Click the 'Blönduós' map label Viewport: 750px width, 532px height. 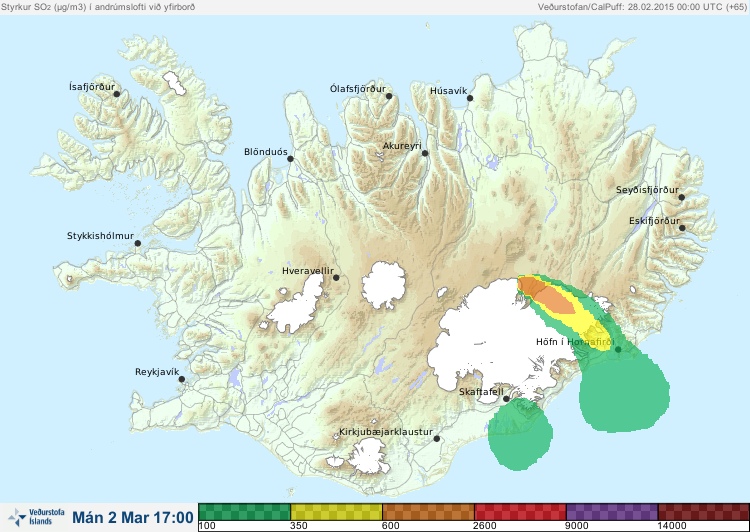[x=266, y=152]
